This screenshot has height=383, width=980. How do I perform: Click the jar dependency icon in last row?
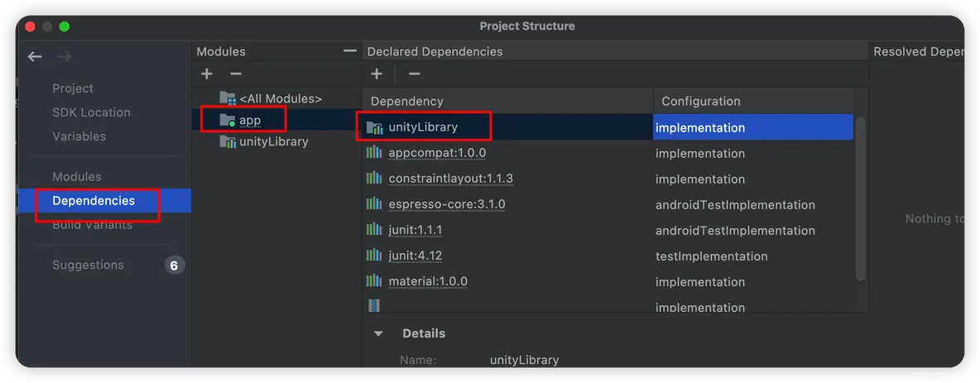pos(374,305)
